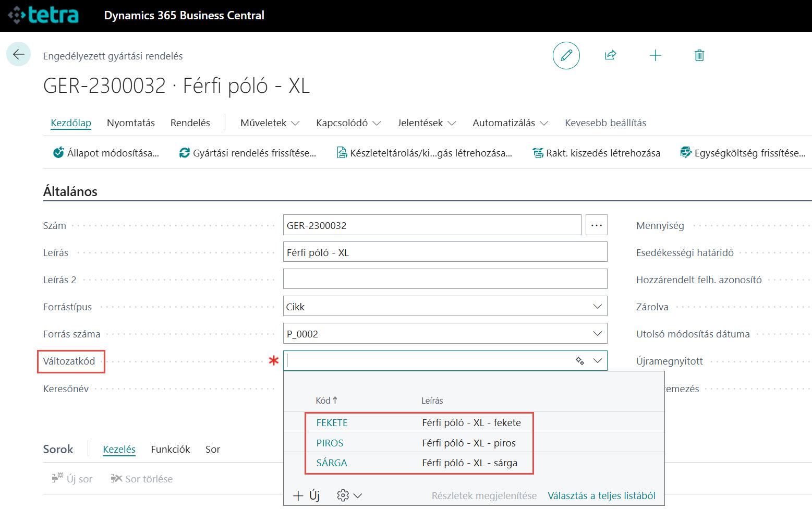Click the share icon

click(610, 55)
